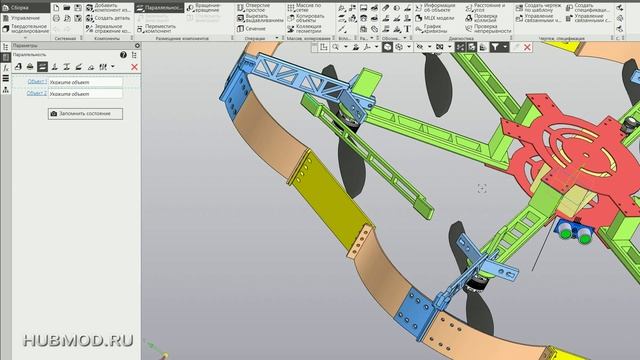Click the open file folder icon

coord(67,8)
